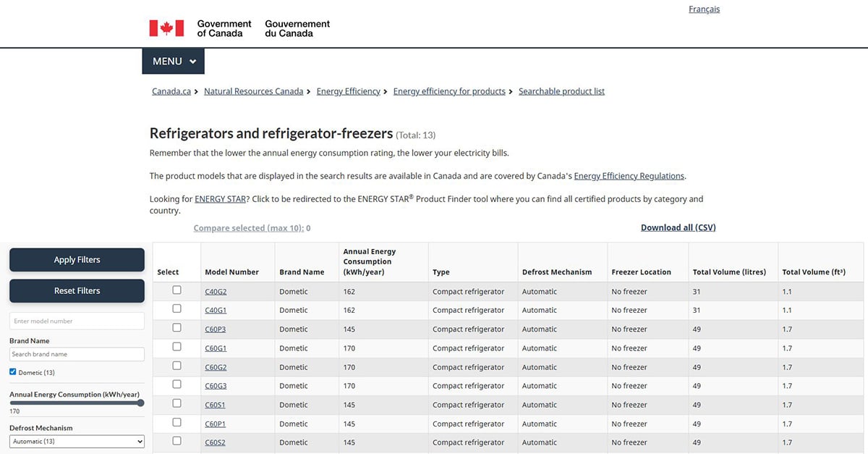
Task: Sort by Annual Energy Consumption column header
Action: (369, 261)
